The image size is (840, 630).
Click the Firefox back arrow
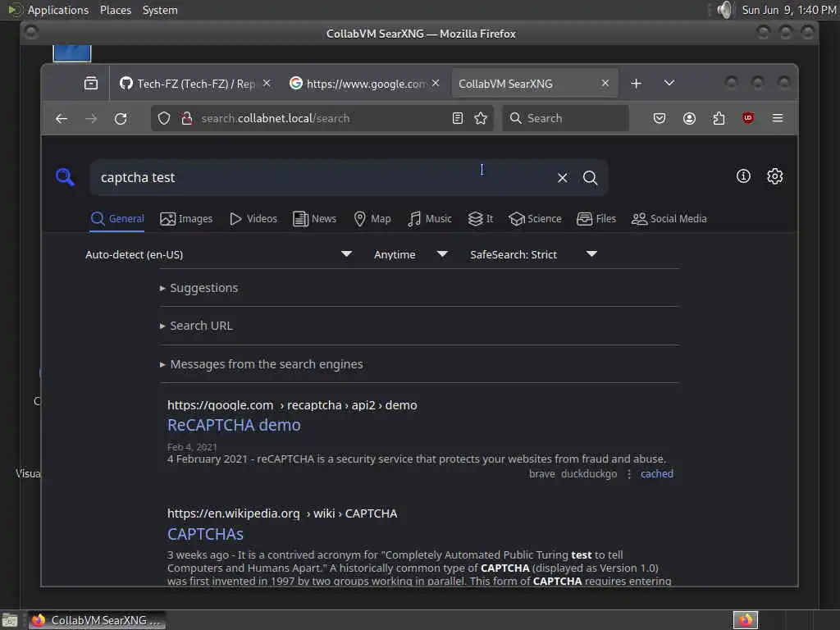click(x=62, y=118)
